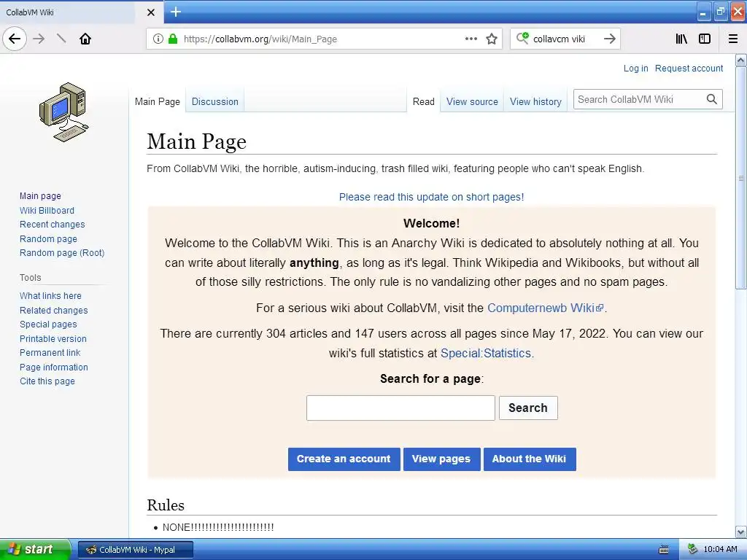The image size is (747, 560).
Task: Click the Create an account button
Action: (344, 459)
